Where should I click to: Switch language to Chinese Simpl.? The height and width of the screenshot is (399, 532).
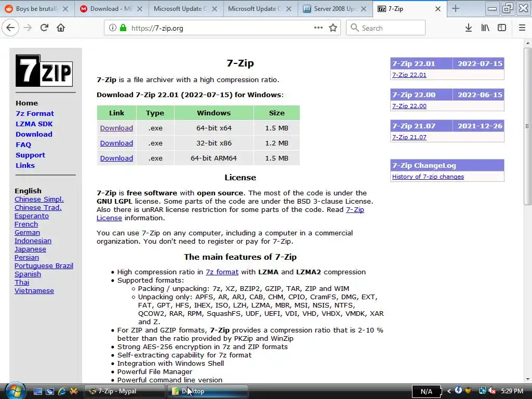(x=39, y=199)
